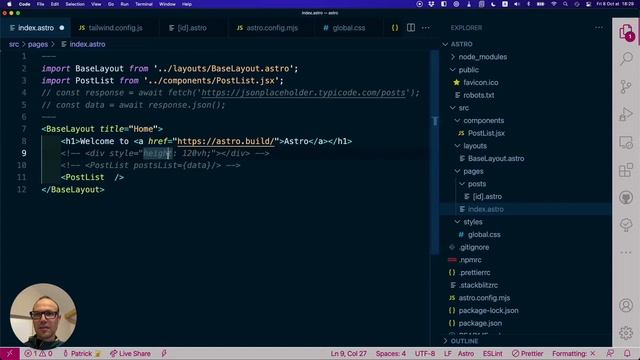Open the Source Control view icon

coord(626,87)
